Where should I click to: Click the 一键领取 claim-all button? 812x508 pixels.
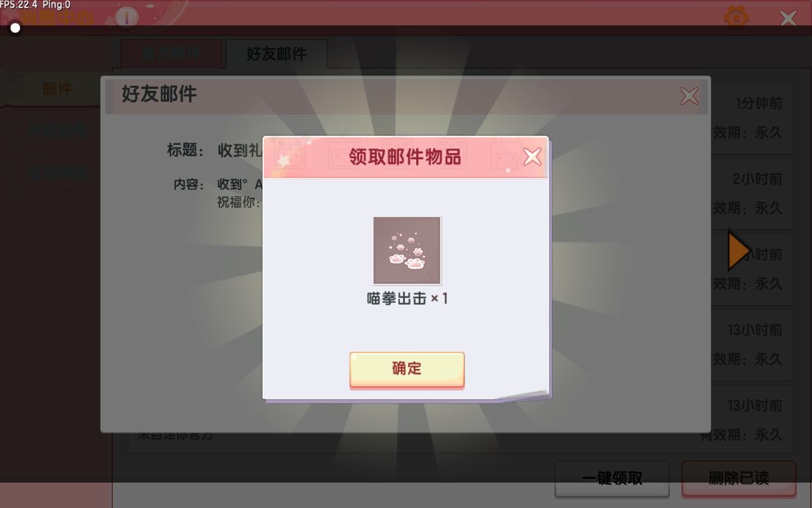[x=612, y=478]
